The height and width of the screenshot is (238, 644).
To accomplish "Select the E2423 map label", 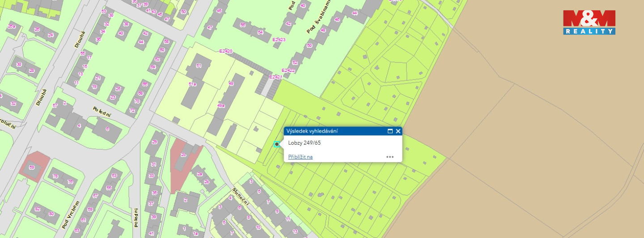I will tap(278, 40).
